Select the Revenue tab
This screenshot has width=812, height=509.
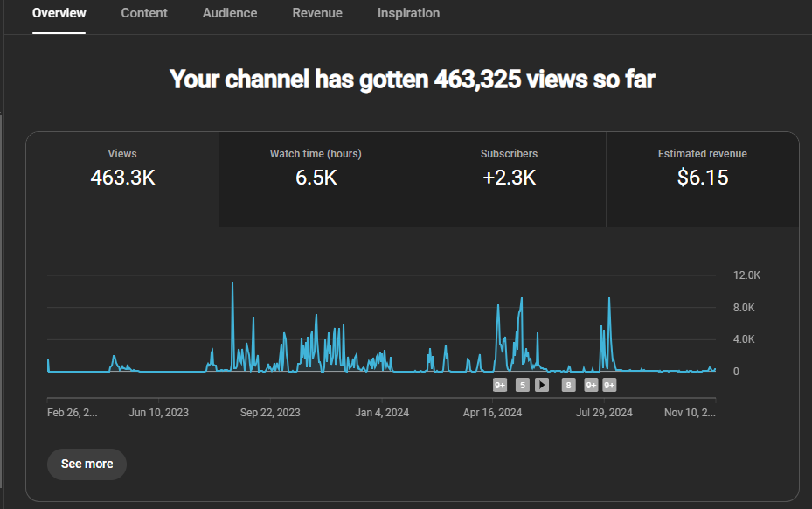click(x=317, y=13)
